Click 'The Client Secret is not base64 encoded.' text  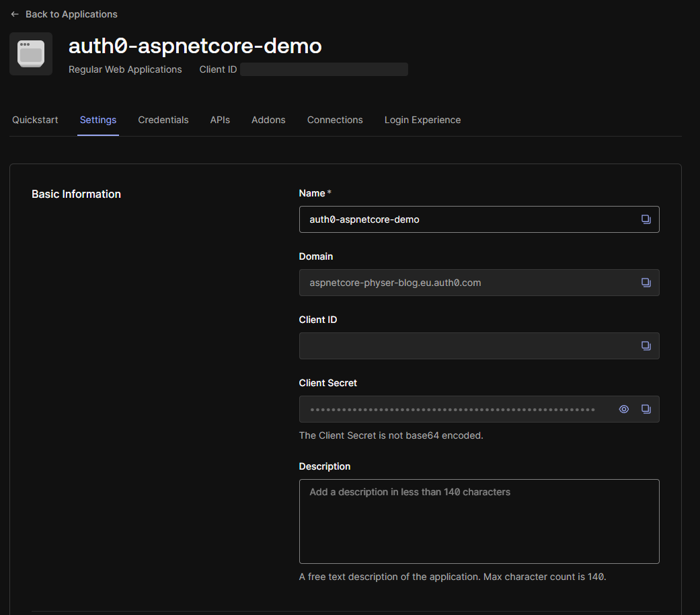point(391,435)
